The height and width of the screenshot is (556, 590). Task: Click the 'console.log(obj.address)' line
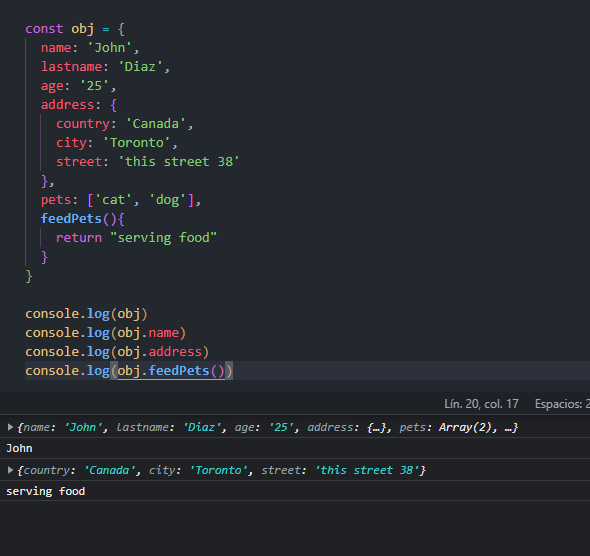click(x=117, y=352)
